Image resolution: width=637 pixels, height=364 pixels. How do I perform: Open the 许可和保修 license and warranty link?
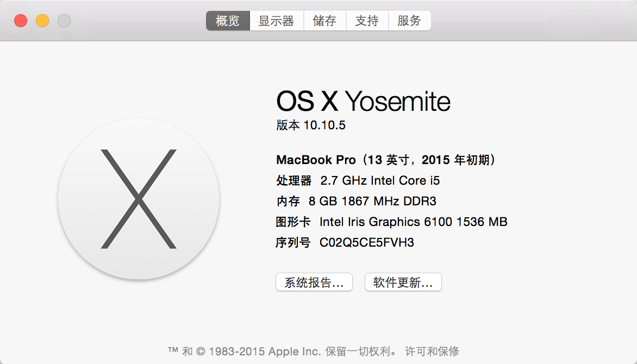(432, 351)
